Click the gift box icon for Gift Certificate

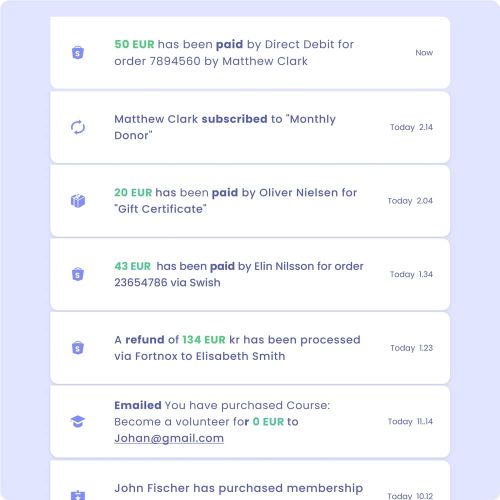coord(78,201)
